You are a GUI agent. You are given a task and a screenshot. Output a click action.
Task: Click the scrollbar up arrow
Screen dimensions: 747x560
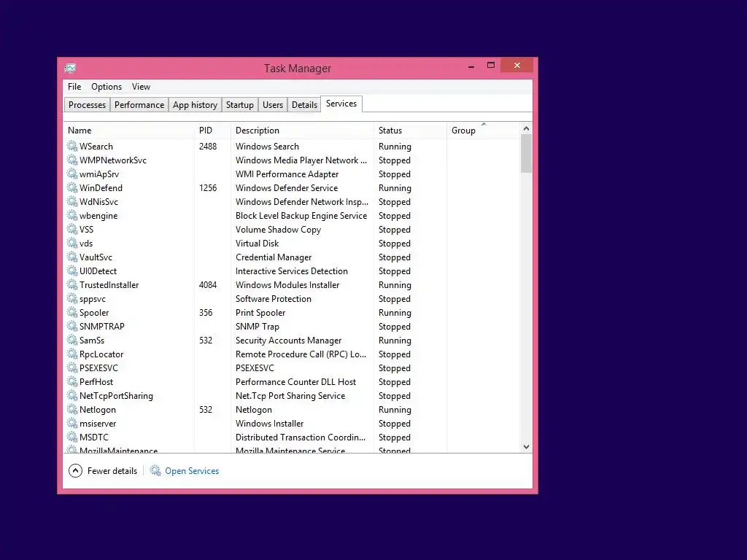(x=526, y=128)
